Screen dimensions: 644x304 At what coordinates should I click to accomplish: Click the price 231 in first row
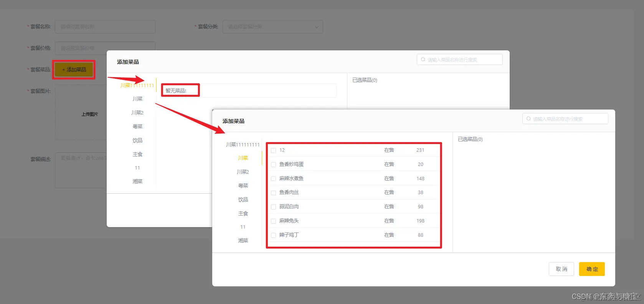coord(420,150)
